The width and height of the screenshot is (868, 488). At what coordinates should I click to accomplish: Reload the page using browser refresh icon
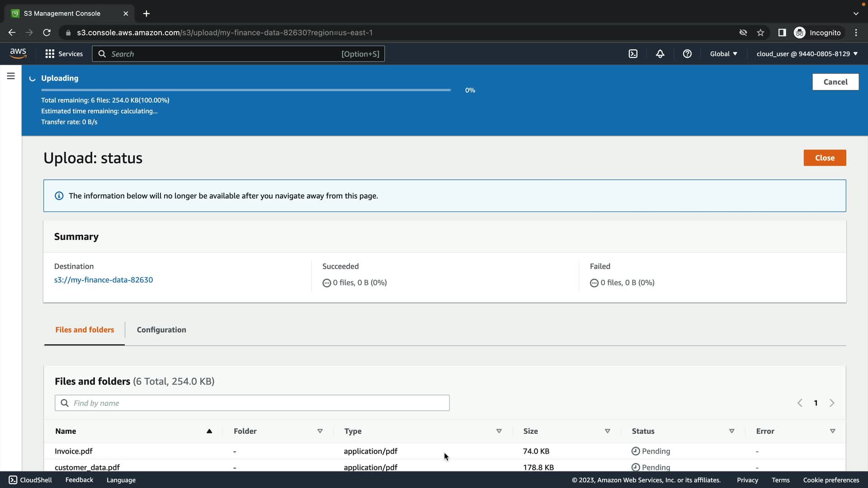(47, 33)
